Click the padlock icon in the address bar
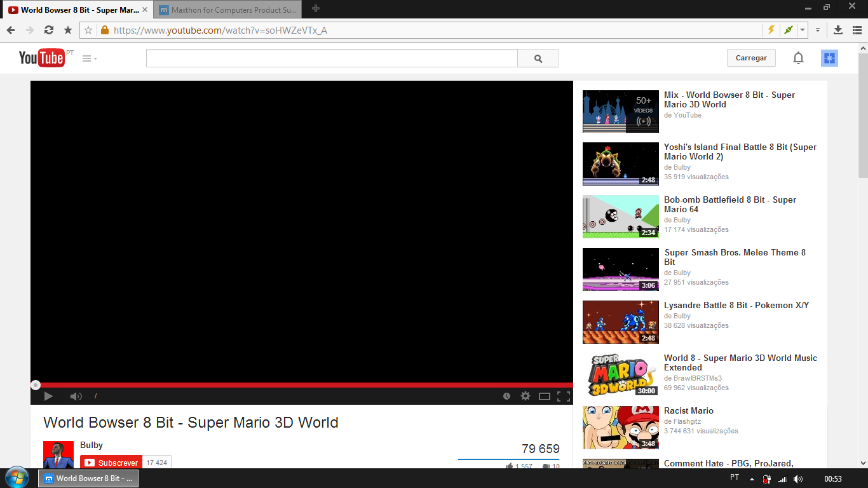 tap(105, 30)
